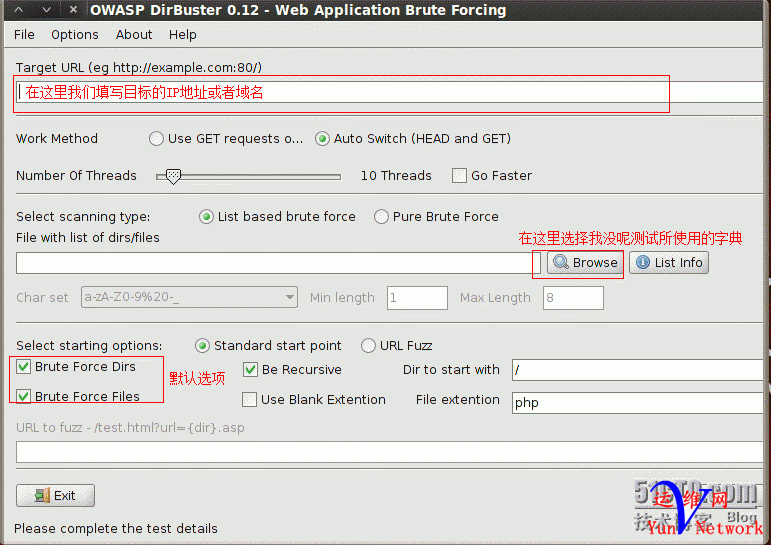
Task: Click the window up-arrow title bar button
Action: tap(19, 9)
